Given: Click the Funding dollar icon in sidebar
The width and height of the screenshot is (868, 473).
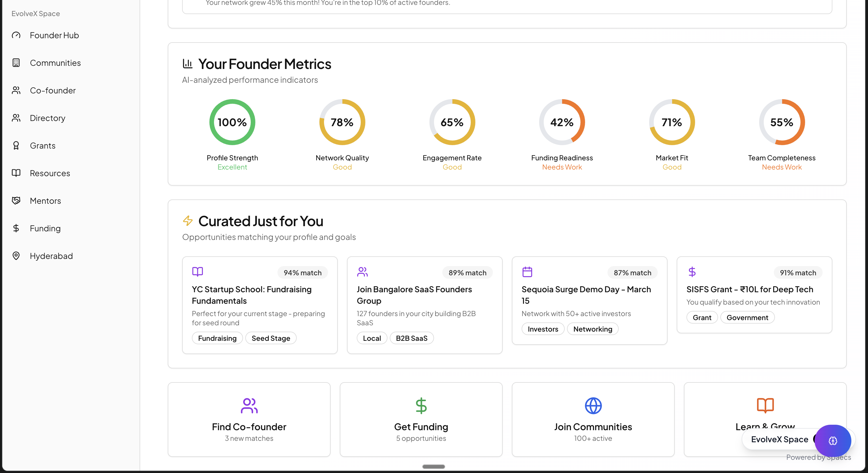Looking at the screenshot, I should (x=16, y=228).
